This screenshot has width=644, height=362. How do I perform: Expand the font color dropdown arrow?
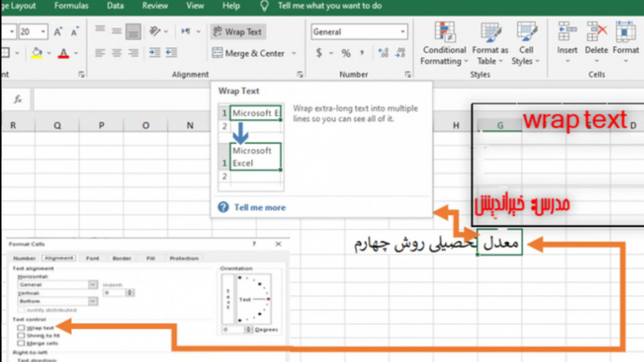tap(76, 53)
